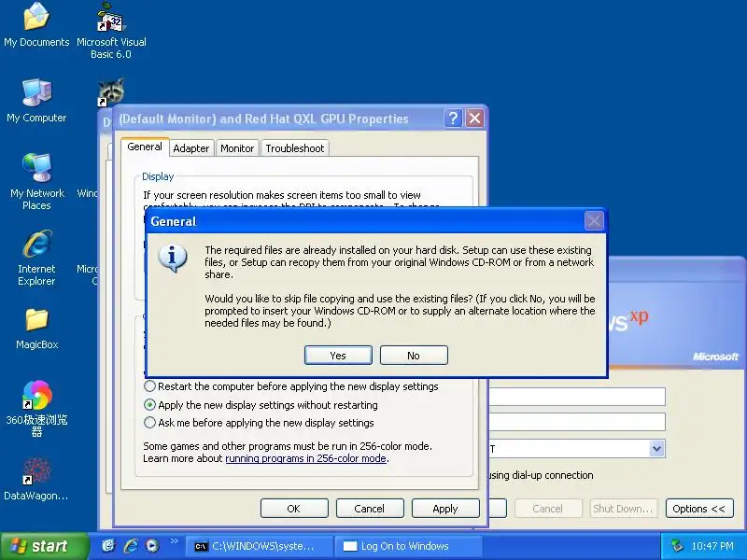Open Microsoft Visual Basic 6.0 shortcut
Image resolution: width=747 pixels, height=560 pixels.
[111, 31]
